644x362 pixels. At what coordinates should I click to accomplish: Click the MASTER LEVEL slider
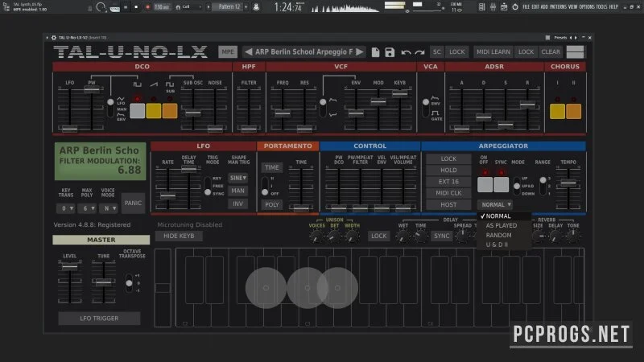coord(70,267)
